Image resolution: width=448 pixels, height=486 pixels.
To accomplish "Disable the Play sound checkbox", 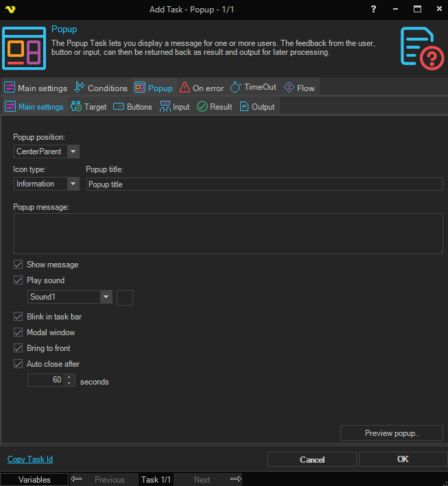I will [x=19, y=280].
